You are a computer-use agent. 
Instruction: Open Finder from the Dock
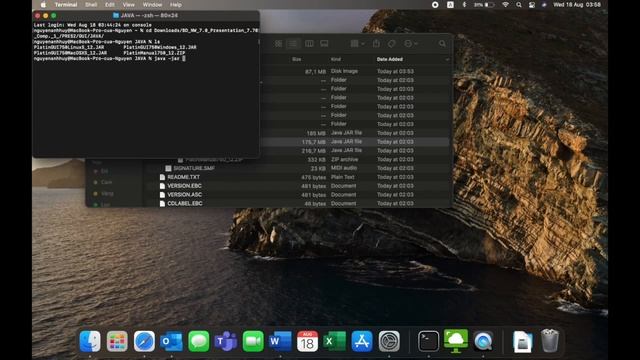(x=90, y=341)
